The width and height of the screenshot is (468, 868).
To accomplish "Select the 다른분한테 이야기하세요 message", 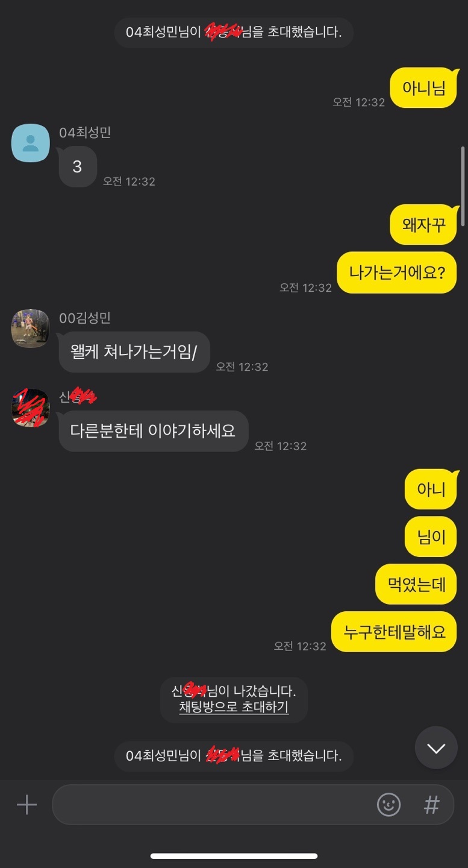I will (154, 431).
